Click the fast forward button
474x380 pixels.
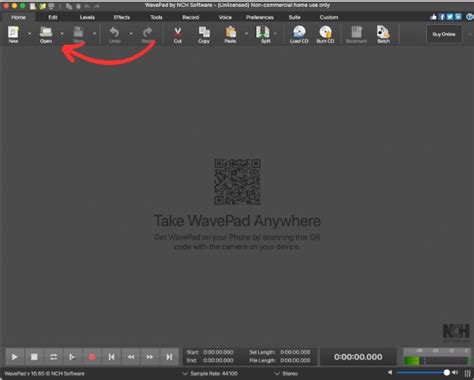click(x=150, y=357)
